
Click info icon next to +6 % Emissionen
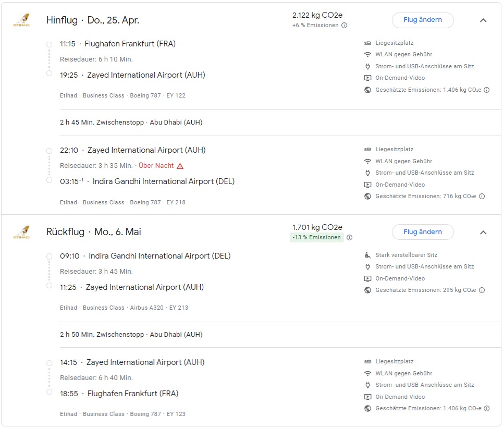(345, 26)
